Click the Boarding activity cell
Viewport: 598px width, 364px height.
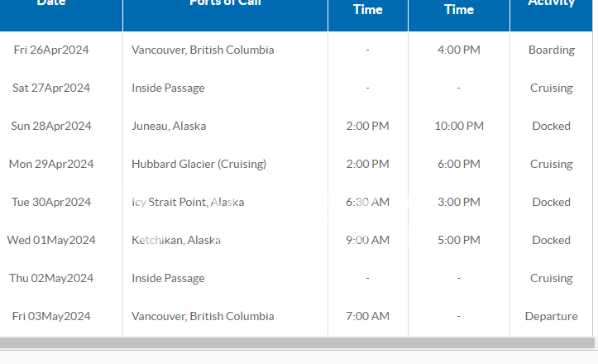click(x=551, y=50)
